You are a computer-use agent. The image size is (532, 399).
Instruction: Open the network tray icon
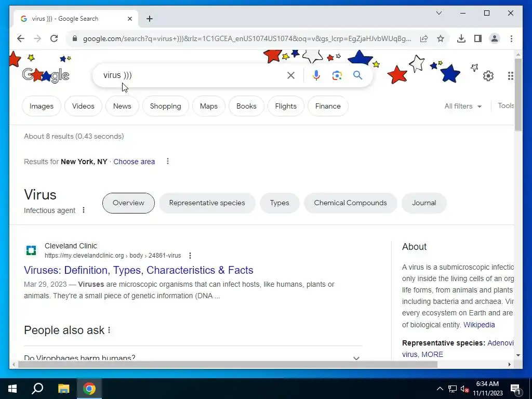pyautogui.click(x=453, y=389)
